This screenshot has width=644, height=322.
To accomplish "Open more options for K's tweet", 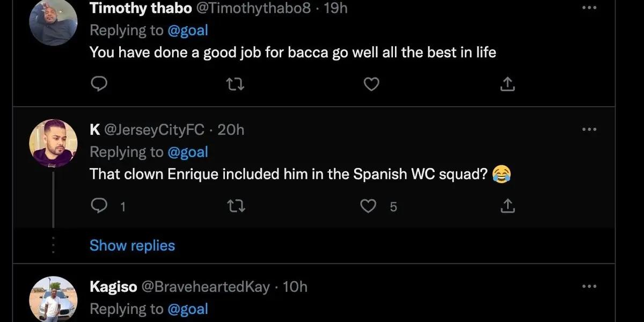I will coord(589,129).
